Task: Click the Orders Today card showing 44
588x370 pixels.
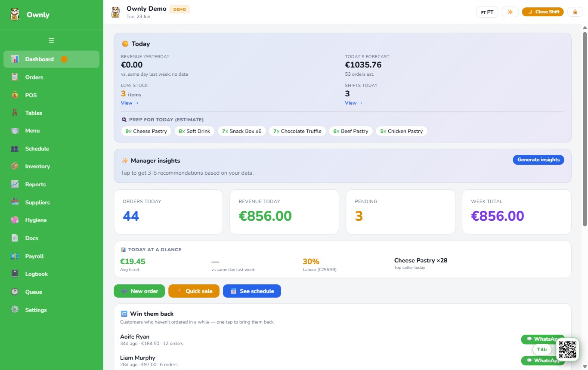Action: [168, 212]
